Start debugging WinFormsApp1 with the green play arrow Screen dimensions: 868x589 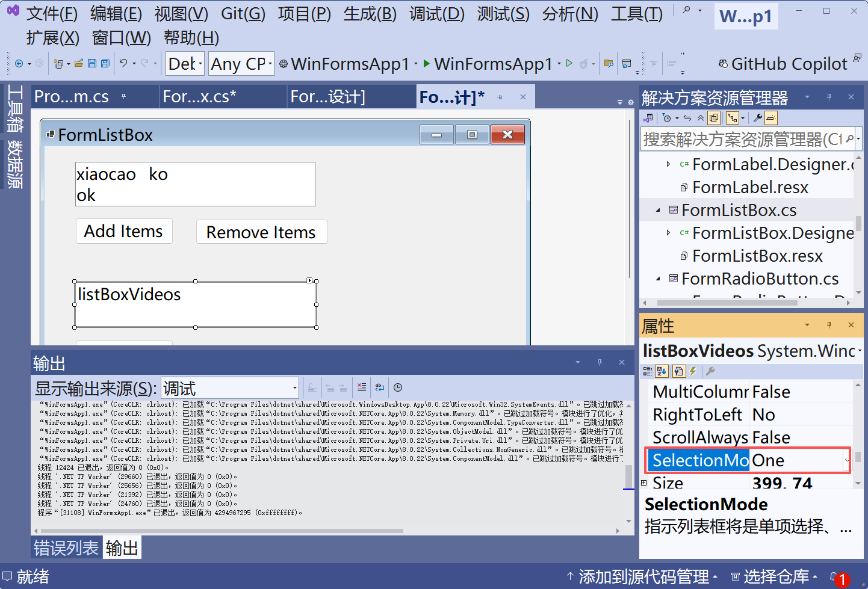point(427,63)
